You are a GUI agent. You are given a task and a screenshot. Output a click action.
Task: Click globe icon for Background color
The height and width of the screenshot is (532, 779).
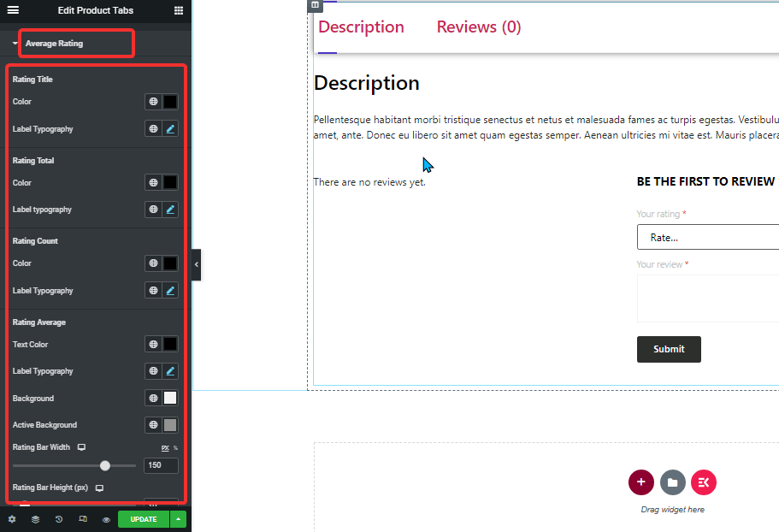pyautogui.click(x=154, y=398)
